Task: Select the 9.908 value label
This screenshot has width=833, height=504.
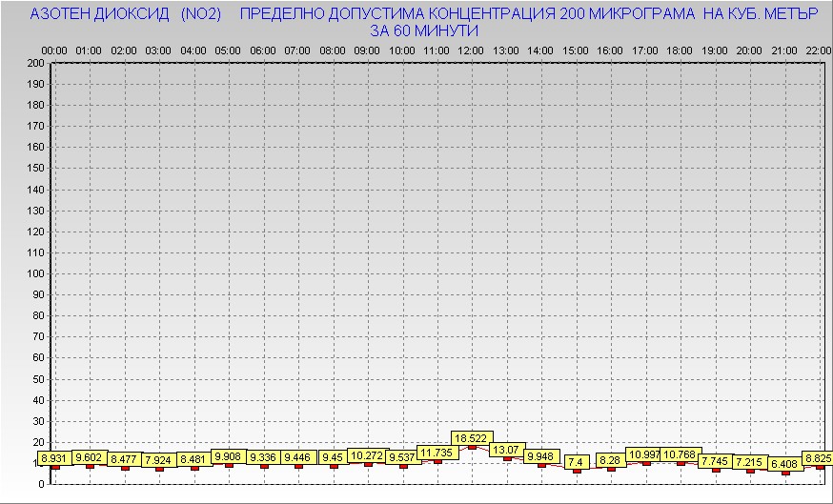Action: tap(229, 456)
